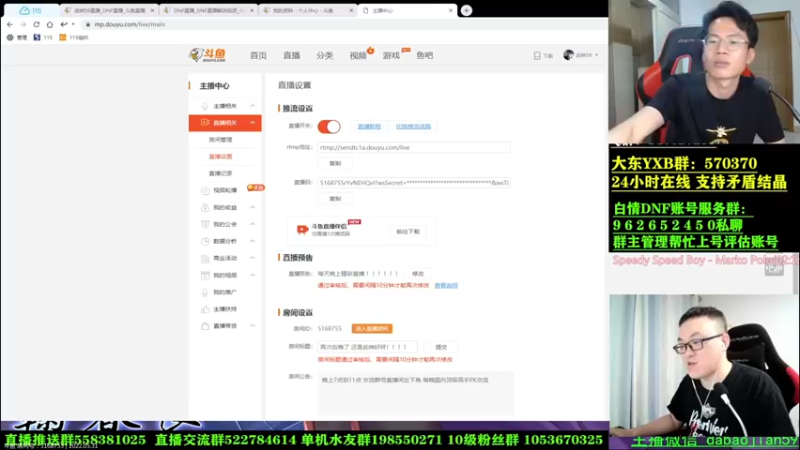This screenshot has height=450, width=800.
Task: Click the rtmp地址 input field
Action: coord(414,147)
